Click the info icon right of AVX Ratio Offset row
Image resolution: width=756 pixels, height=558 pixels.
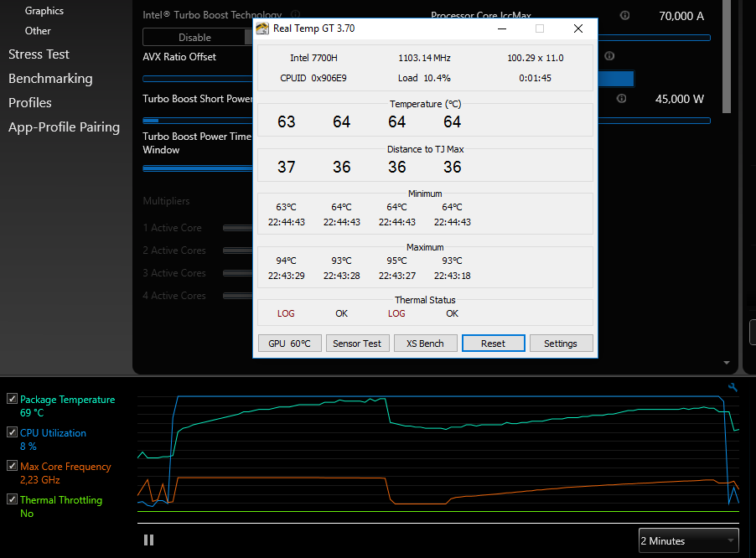click(609, 56)
